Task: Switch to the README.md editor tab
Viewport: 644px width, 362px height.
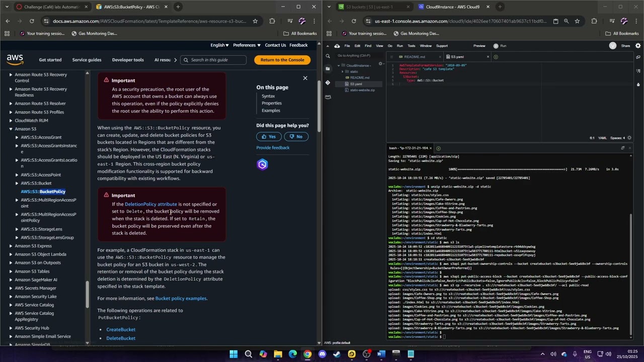Action: coord(415,57)
